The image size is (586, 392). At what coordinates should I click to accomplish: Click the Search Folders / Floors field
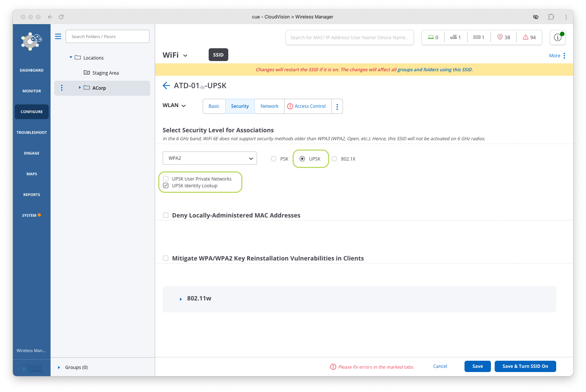(108, 37)
